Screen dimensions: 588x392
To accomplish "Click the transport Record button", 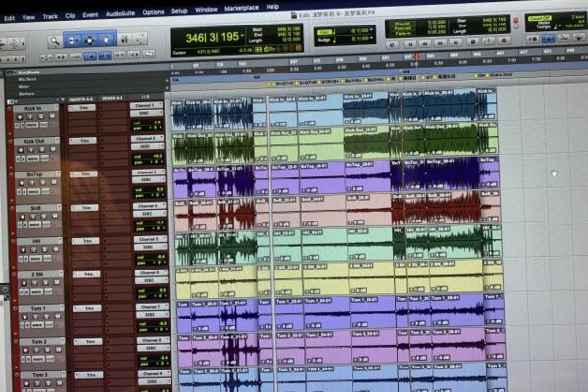I will (x=504, y=40).
